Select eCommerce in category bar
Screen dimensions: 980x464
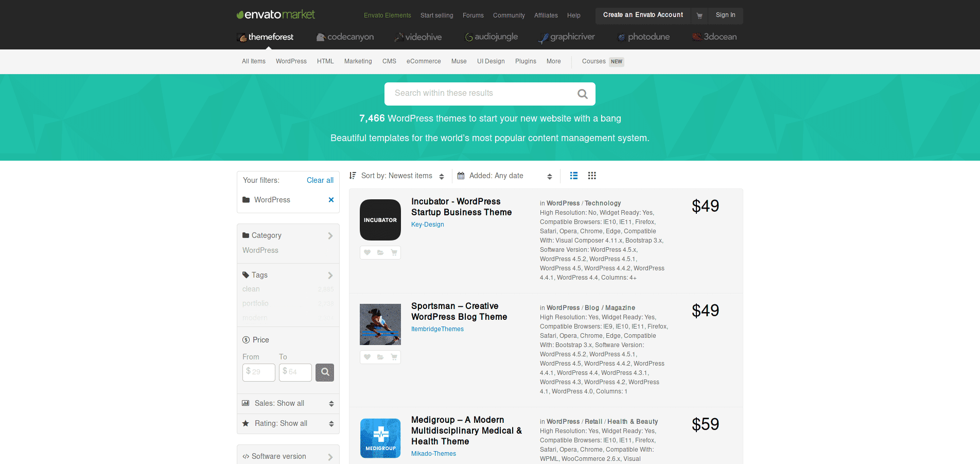pyautogui.click(x=424, y=61)
